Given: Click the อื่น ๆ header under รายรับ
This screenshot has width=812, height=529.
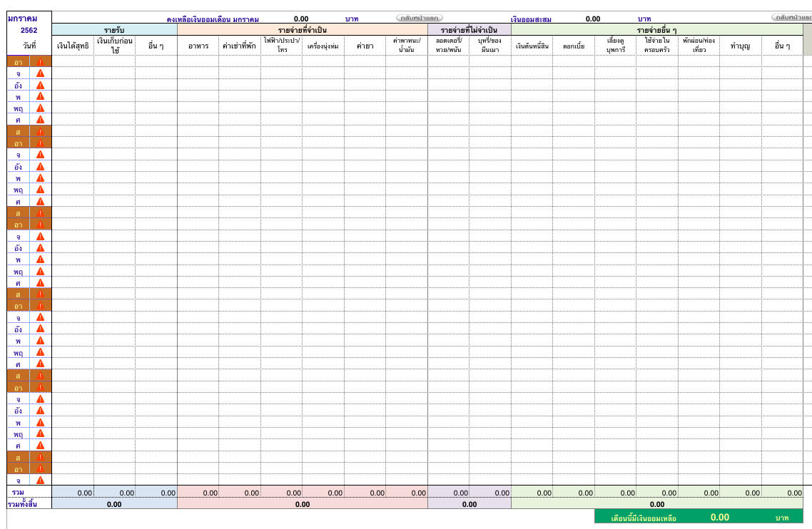Looking at the screenshot, I should (x=156, y=46).
